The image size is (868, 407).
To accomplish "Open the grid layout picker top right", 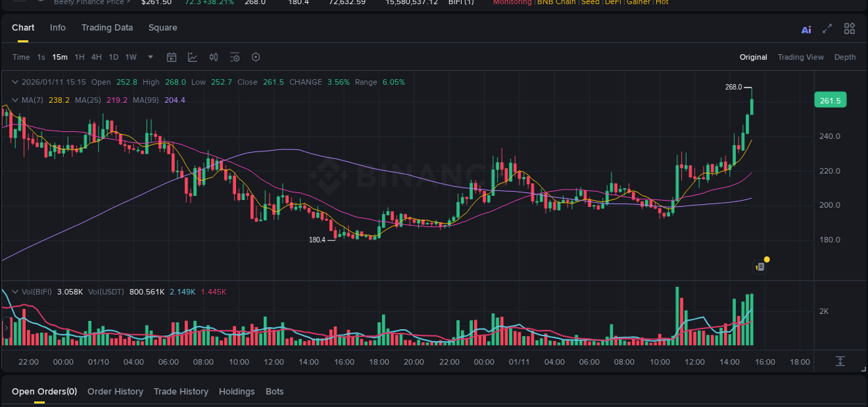I will coord(849,28).
